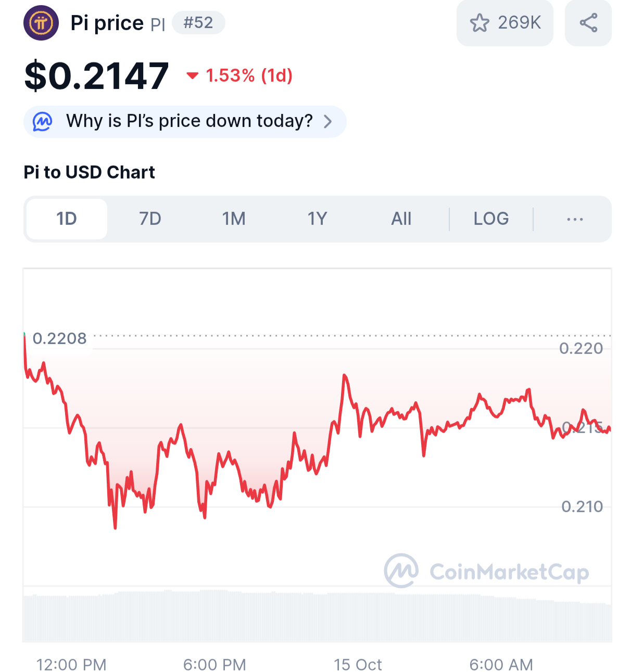Select the 1Y chart range
The image size is (618, 672).
point(317,219)
